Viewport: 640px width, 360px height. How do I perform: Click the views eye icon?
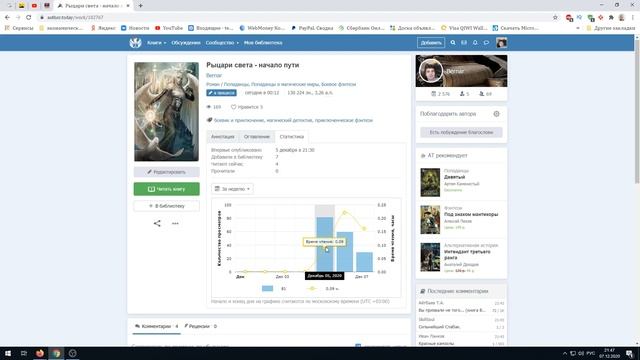point(209,107)
